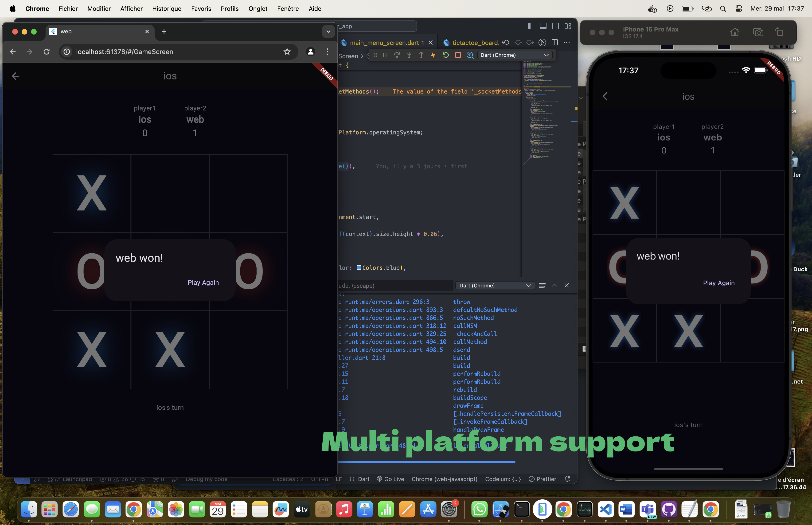
Task: Click Step Over in the debug toolbar
Action: [397, 55]
